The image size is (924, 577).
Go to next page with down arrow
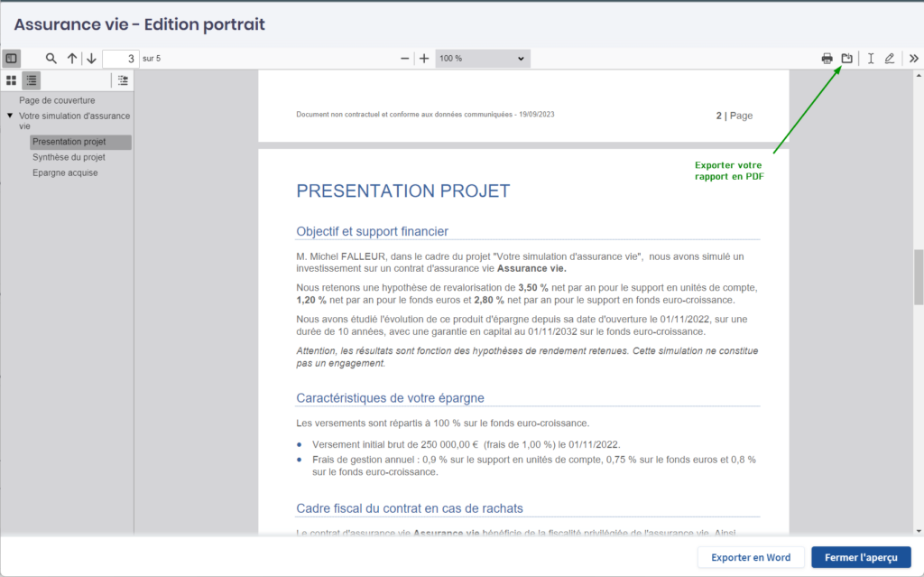coord(91,59)
